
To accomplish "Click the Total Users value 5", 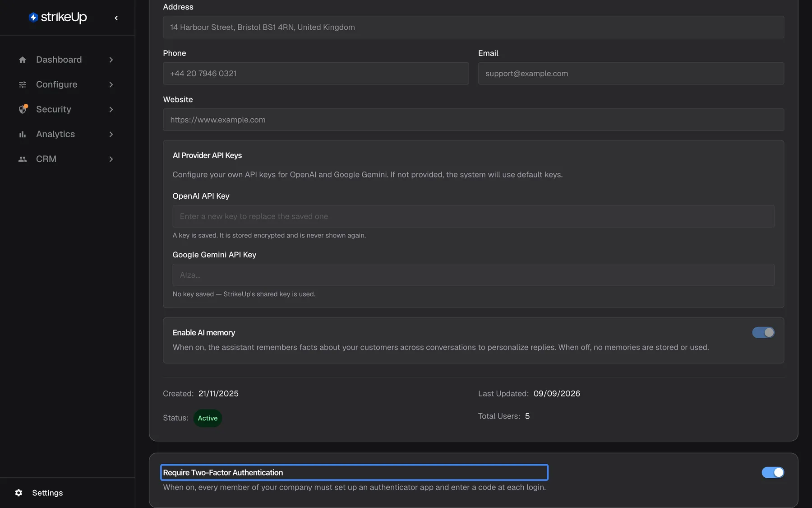I will (x=527, y=416).
